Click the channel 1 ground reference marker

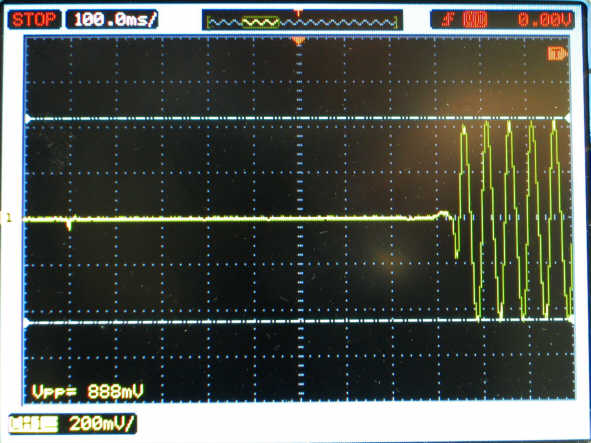point(9,218)
